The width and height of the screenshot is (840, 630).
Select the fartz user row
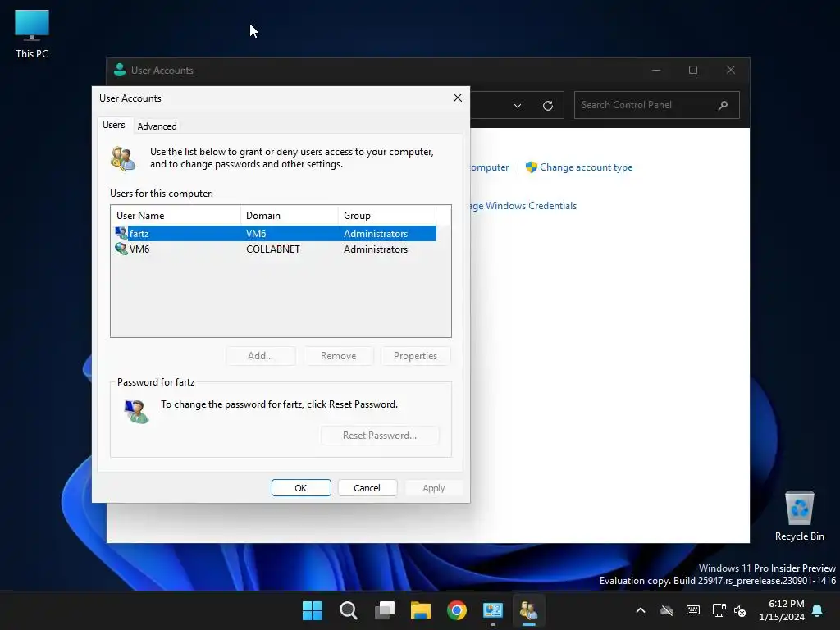coord(274,233)
